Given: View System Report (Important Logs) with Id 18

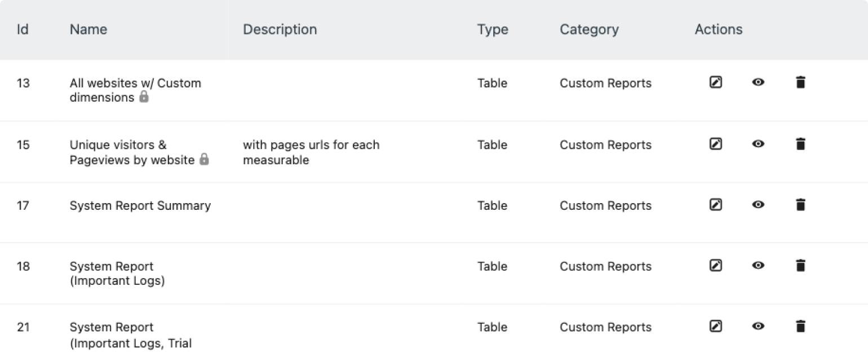Looking at the screenshot, I should click(x=758, y=265).
